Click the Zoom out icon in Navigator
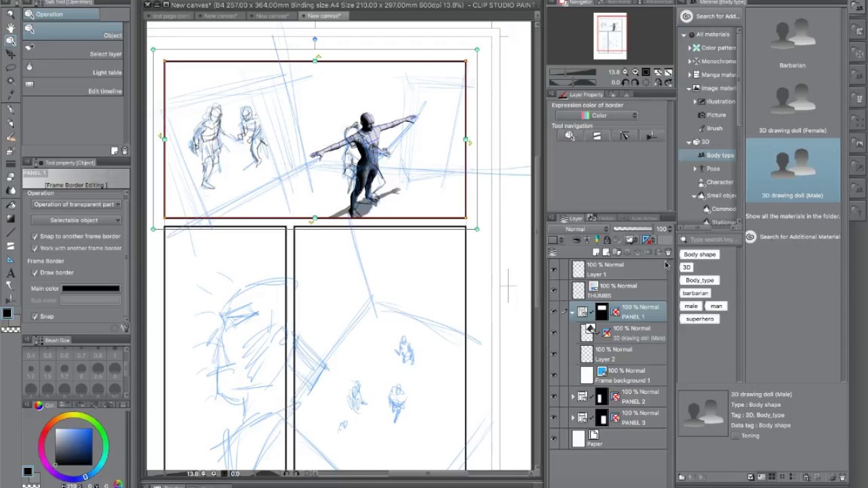The width and height of the screenshot is (868, 488). click(625, 72)
